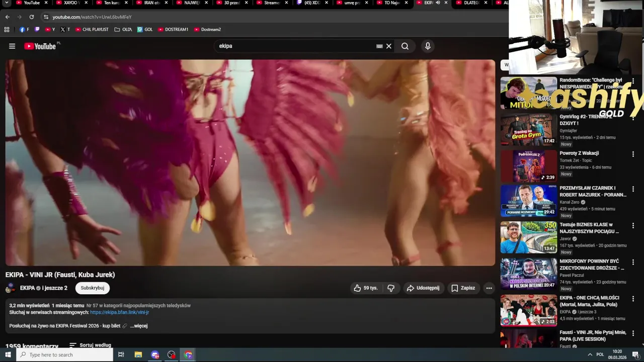Open the Dostream2 bookmark

207,30
